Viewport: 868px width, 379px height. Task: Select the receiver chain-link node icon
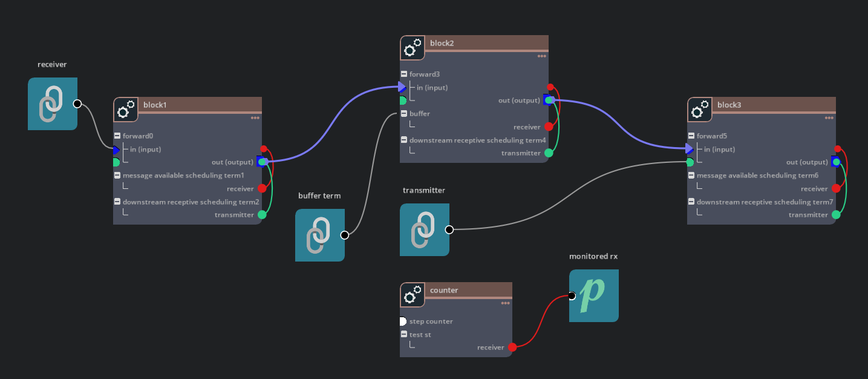point(52,104)
